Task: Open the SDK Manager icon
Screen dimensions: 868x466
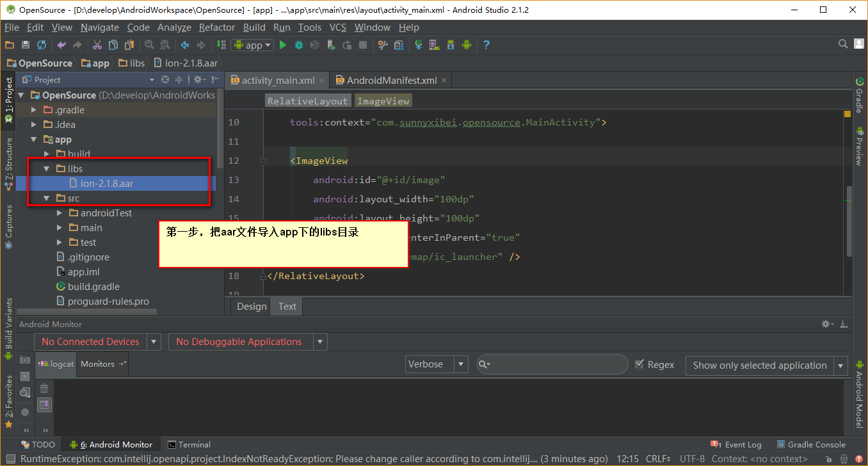Action: coord(451,45)
